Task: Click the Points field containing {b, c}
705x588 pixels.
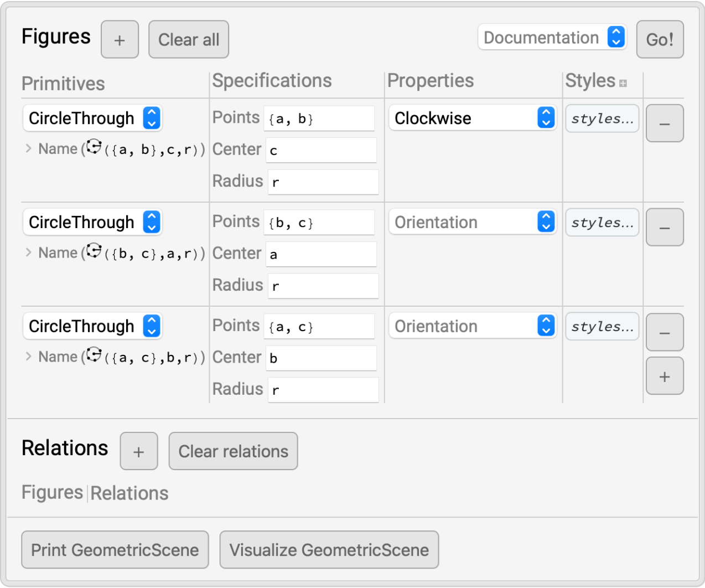Action: point(319,223)
